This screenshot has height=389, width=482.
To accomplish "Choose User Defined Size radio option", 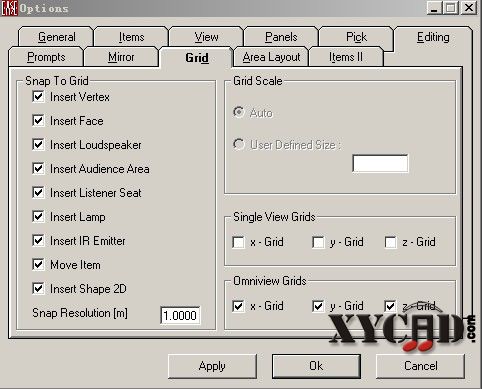I will (x=239, y=144).
